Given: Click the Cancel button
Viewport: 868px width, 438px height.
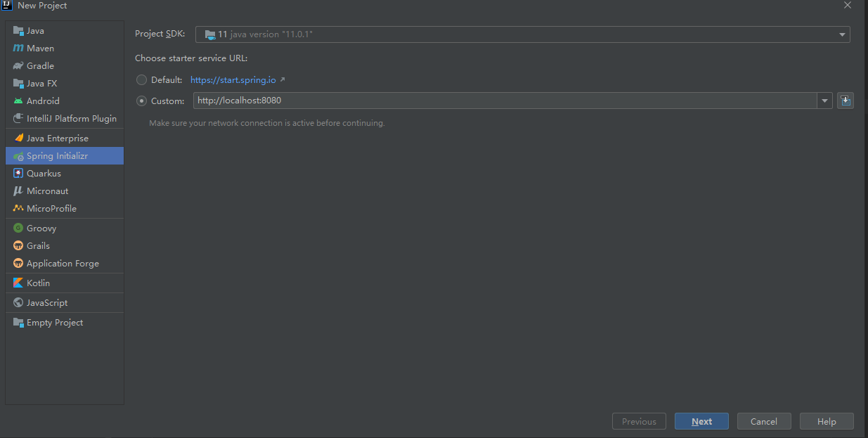Looking at the screenshot, I should (764, 421).
